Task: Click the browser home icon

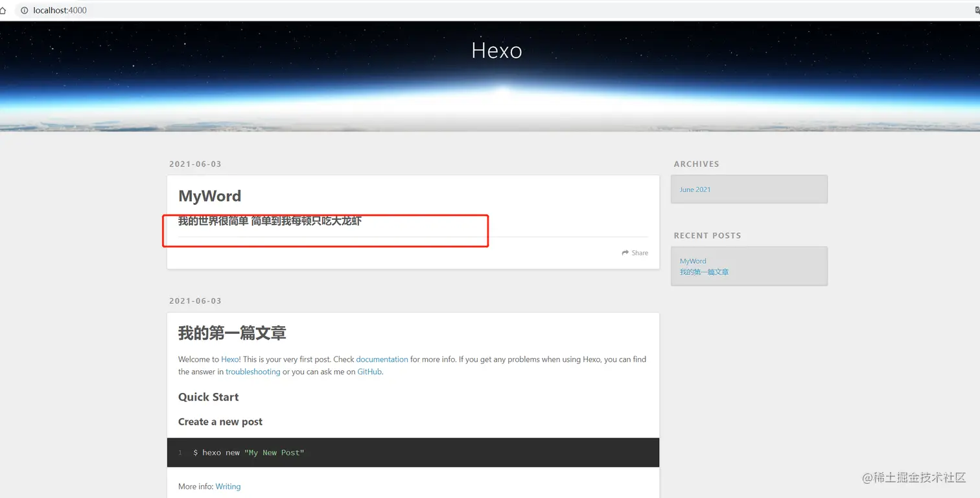Action: [3, 10]
